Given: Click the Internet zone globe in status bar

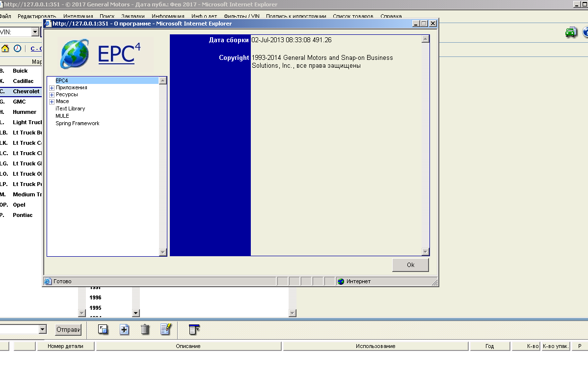Looking at the screenshot, I should point(341,281).
